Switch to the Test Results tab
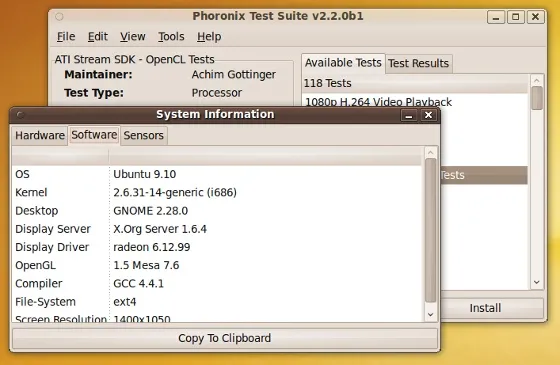The image size is (560, 365). click(x=419, y=64)
